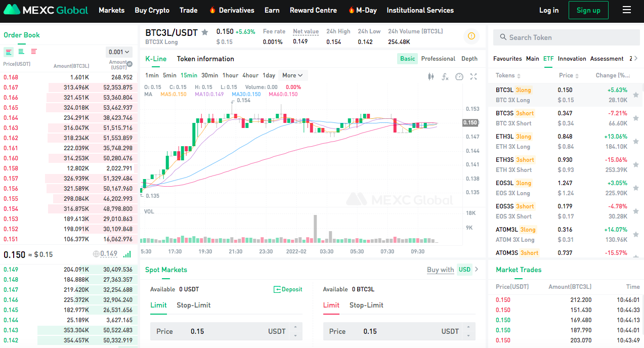
Task: Open candlestick chart type icon
Action: click(x=431, y=76)
